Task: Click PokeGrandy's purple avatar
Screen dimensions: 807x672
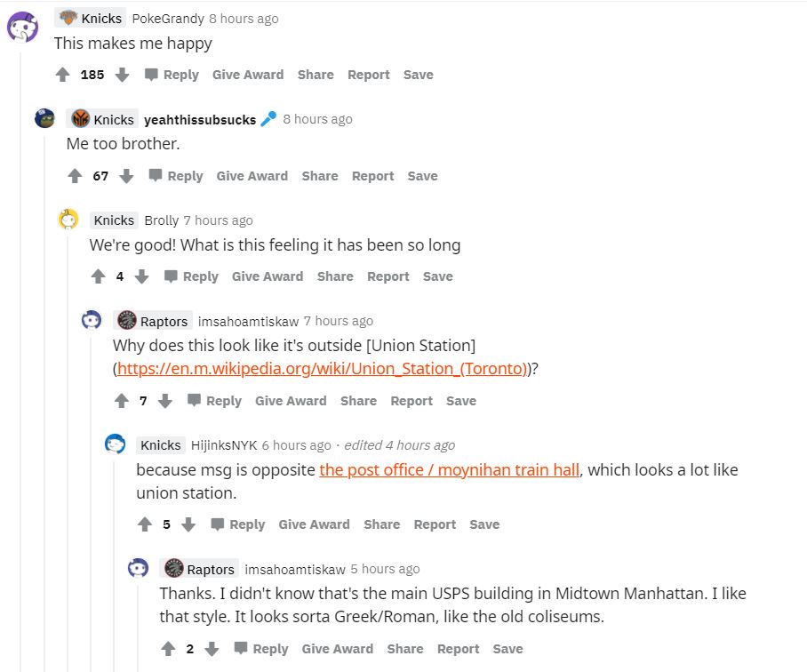Action: 23,27
